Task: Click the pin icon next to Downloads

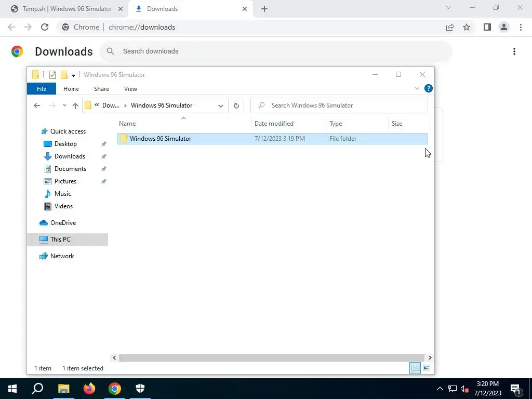Action: coord(103,156)
